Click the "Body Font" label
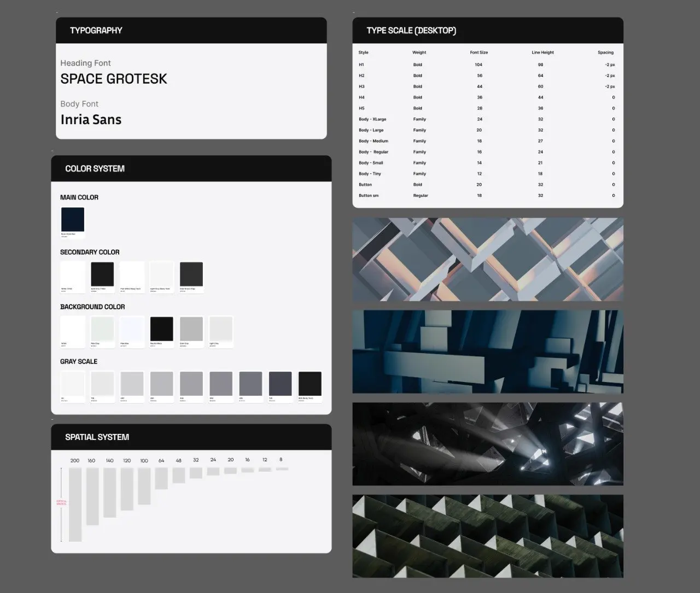700x593 pixels. coord(79,104)
